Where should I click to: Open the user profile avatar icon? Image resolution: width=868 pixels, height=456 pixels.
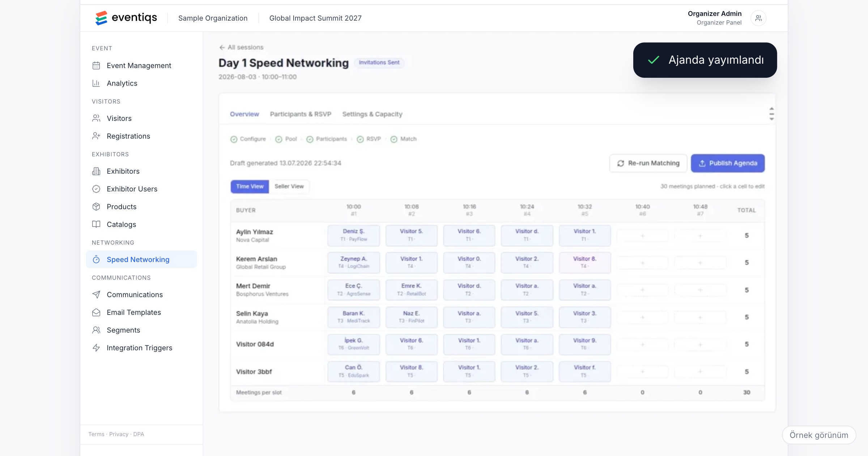coord(758,18)
